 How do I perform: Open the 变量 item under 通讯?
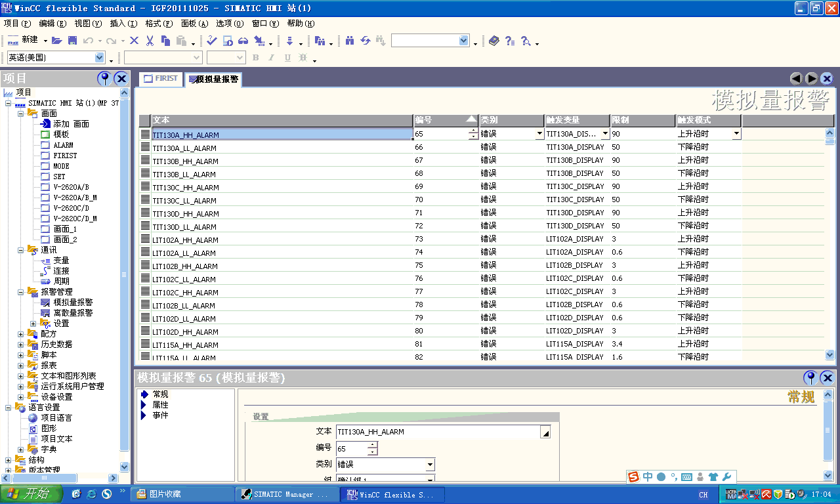[x=61, y=261]
